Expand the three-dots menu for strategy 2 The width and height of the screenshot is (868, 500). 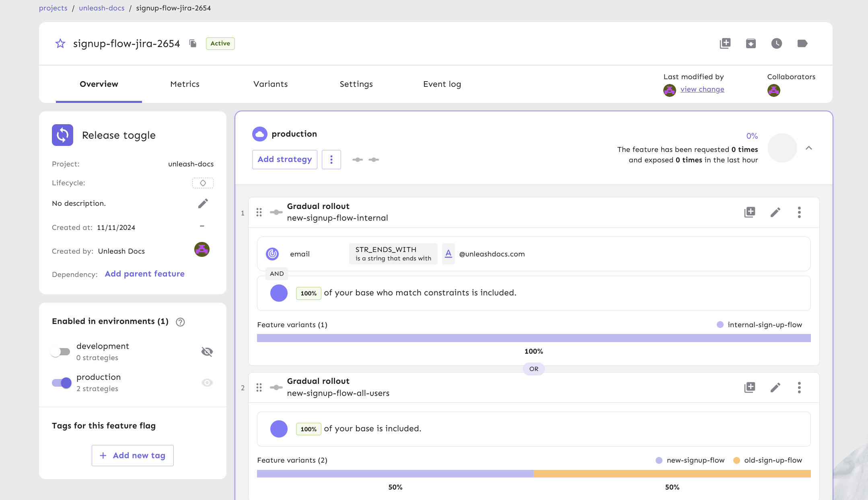[799, 387]
